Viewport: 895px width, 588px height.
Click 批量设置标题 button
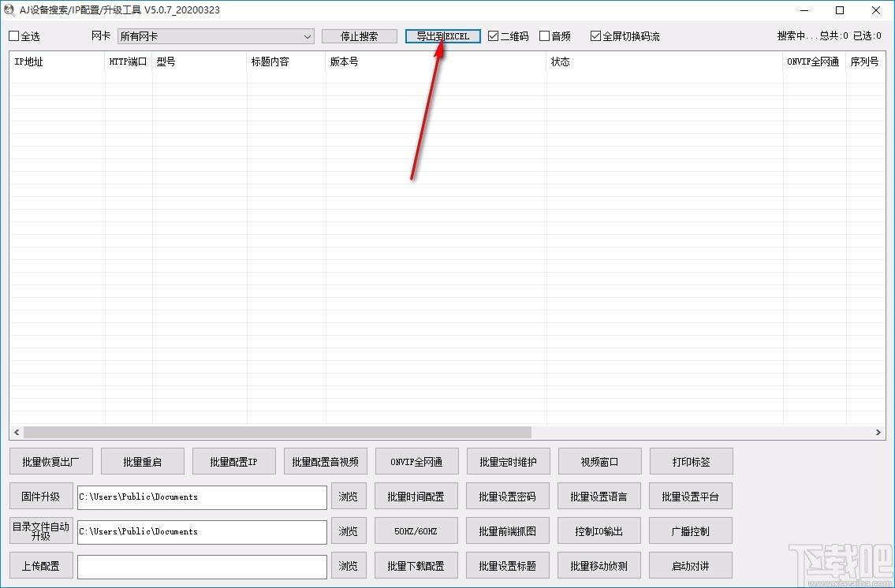tap(508, 566)
